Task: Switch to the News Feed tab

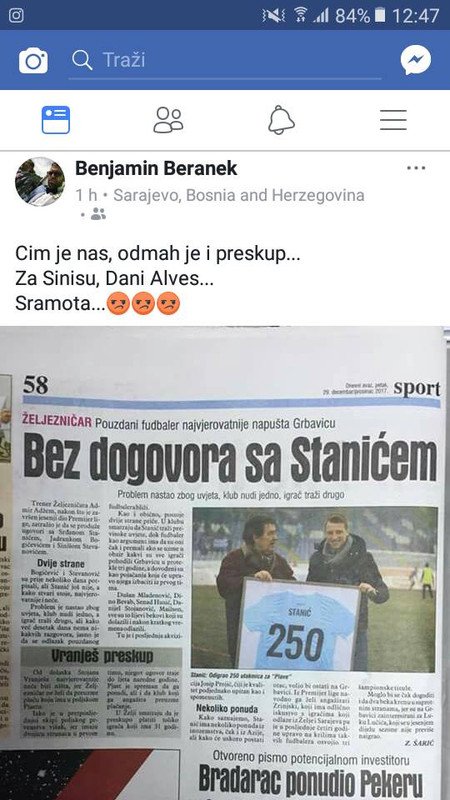Action: click(x=56, y=120)
